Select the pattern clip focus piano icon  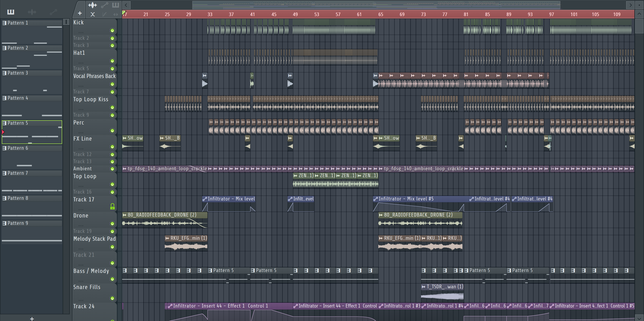click(x=116, y=5)
